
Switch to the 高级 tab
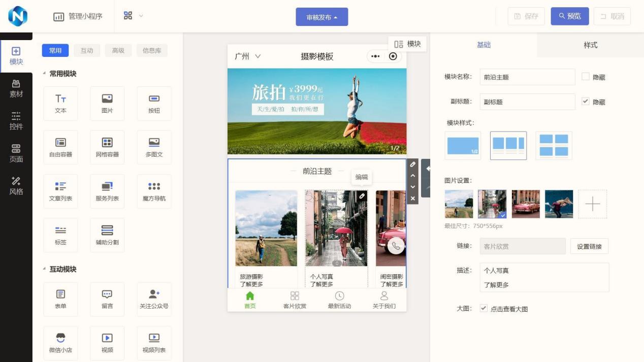click(x=118, y=50)
